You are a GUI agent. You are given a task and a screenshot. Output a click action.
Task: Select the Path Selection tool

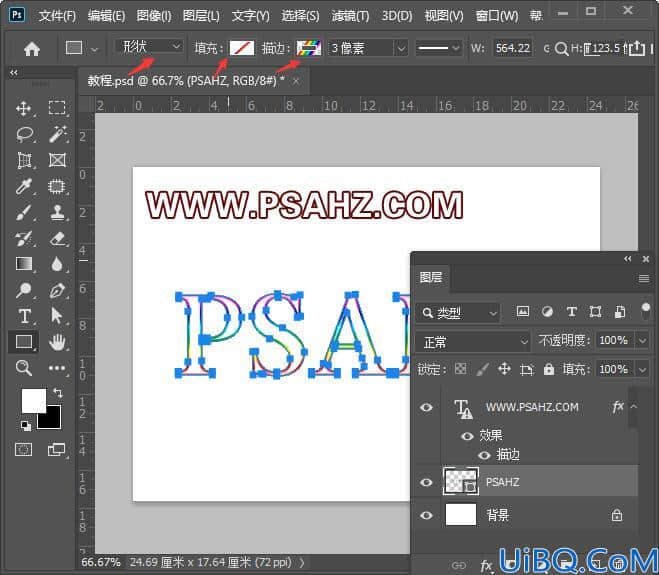point(56,316)
